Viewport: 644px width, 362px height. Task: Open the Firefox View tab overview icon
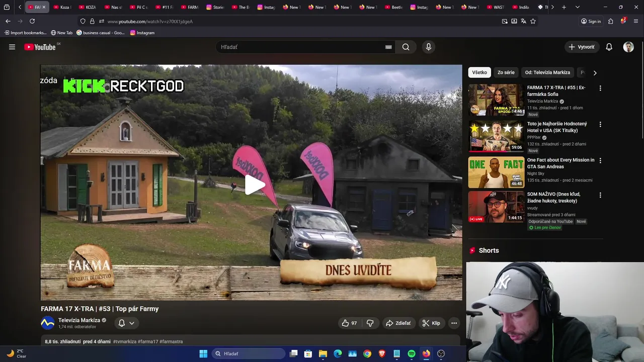(x=7, y=7)
